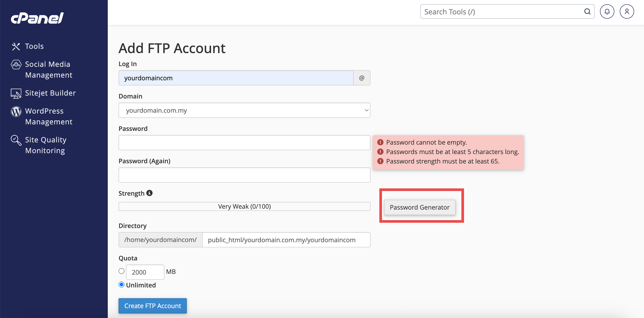Image resolution: width=644 pixels, height=318 pixels.
Task: Open the user account icon
Action: [627, 11]
